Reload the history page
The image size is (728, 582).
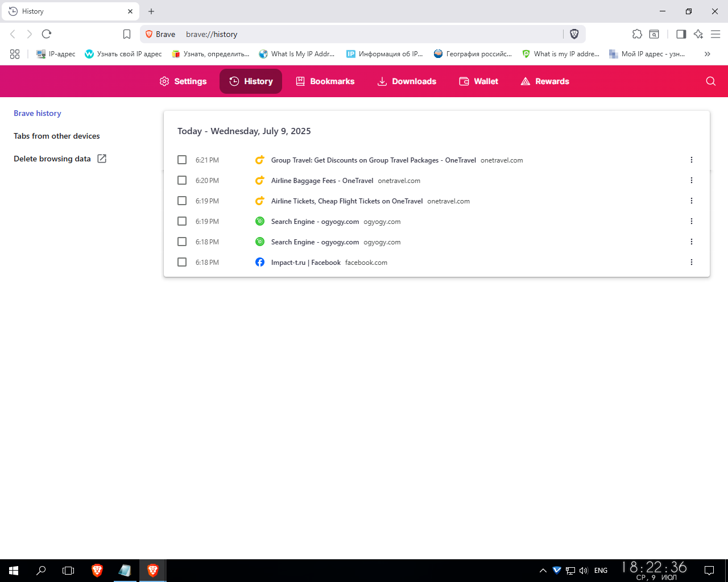coord(47,34)
